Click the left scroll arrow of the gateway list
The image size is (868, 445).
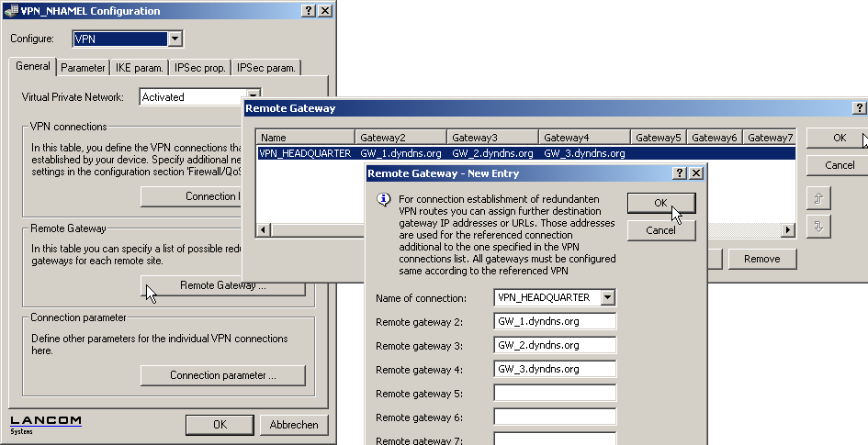pos(262,228)
